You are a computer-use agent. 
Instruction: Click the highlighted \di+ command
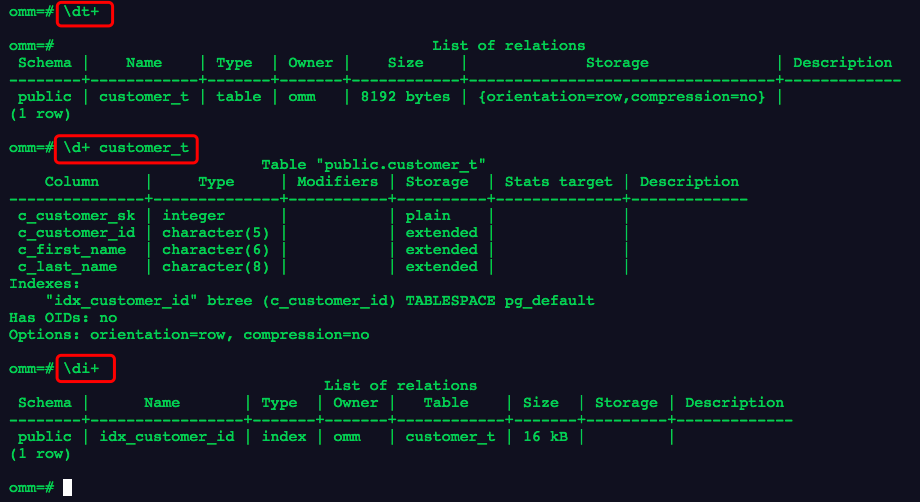[84, 369]
